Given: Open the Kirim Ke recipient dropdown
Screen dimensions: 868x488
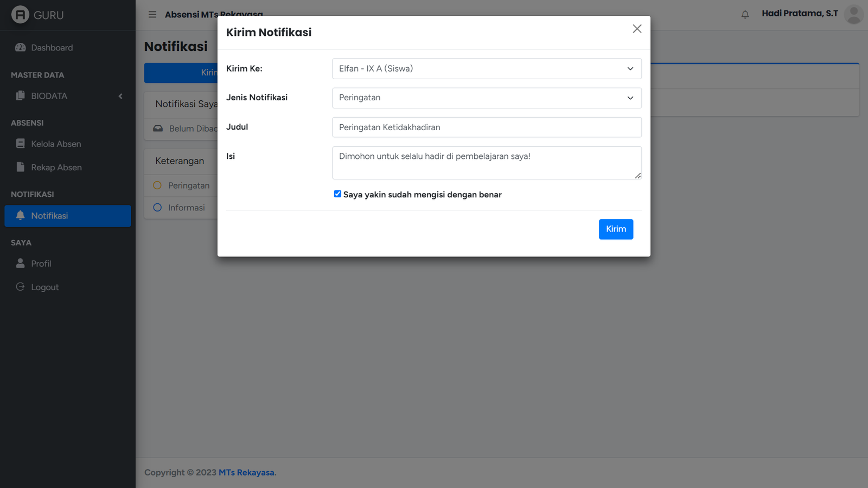Looking at the screenshot, I should 487,69.
